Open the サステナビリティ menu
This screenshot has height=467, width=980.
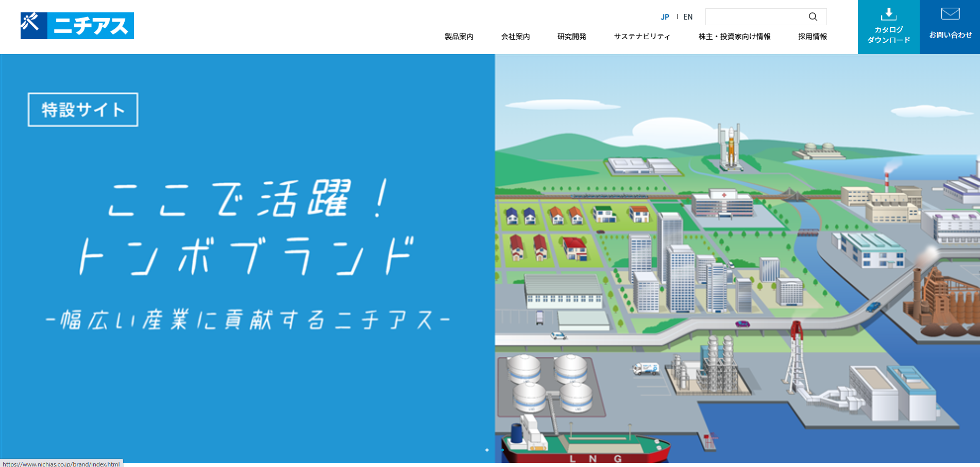click(x=642, y=37)
